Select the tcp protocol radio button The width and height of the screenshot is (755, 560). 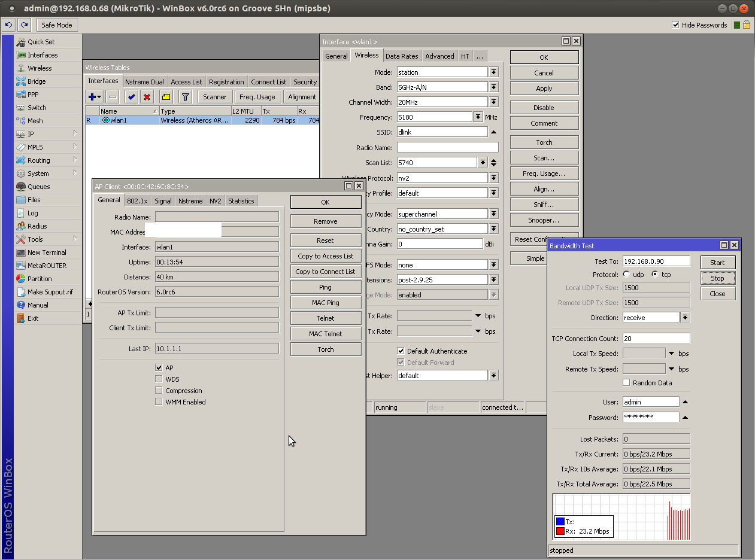[x=655, y=275]
